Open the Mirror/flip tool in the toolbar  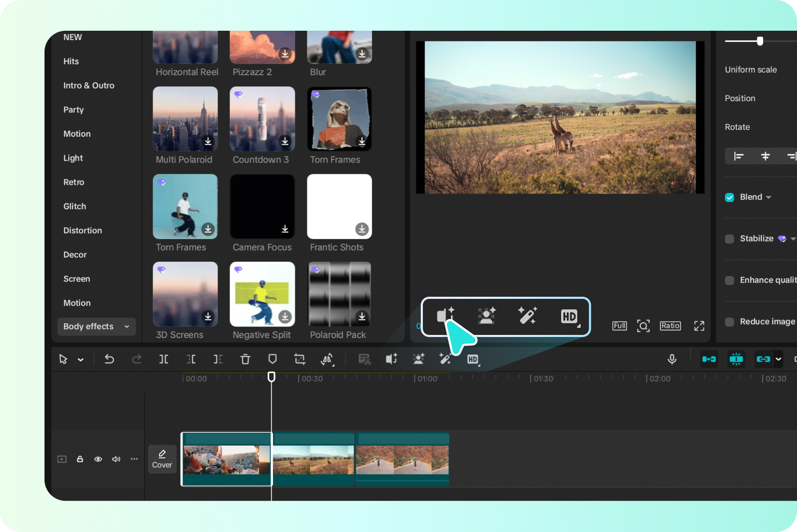point(327,359)
